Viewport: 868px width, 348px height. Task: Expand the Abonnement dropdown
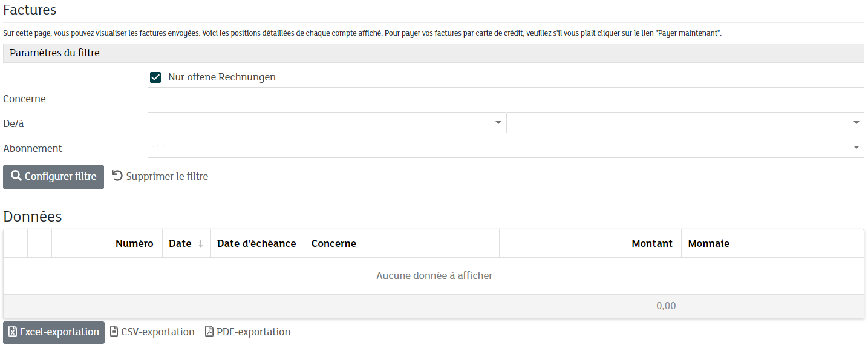tap(857, 148)
